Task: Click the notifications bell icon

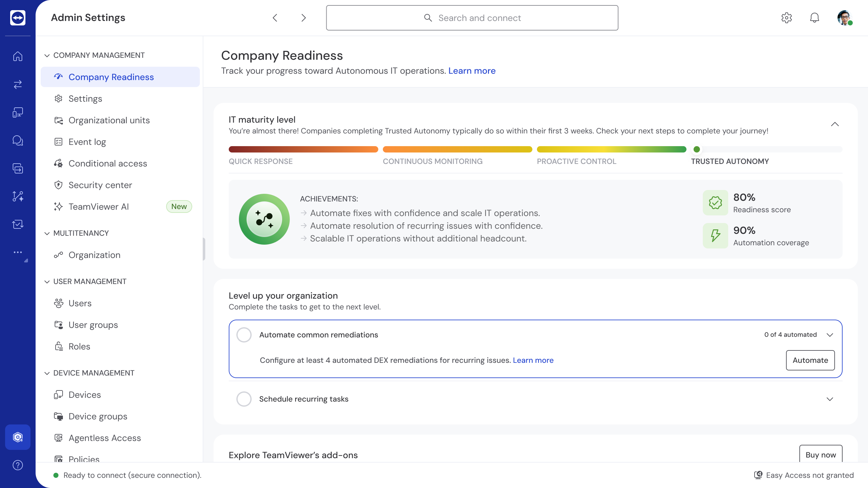Action: coord(814,17)
